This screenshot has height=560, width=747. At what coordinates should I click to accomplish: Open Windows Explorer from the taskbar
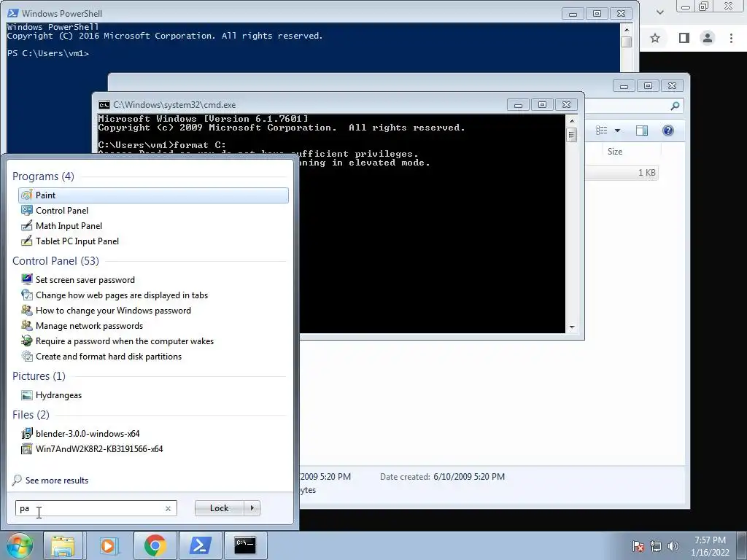click(x=63, y=545)
